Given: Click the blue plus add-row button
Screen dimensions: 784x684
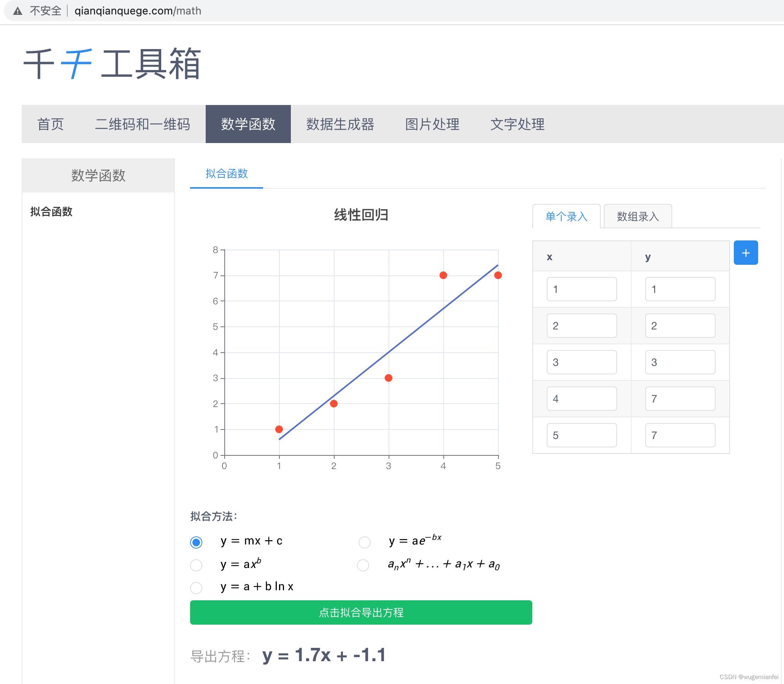Looking at the screenshot, I should (x=746, y=253).
